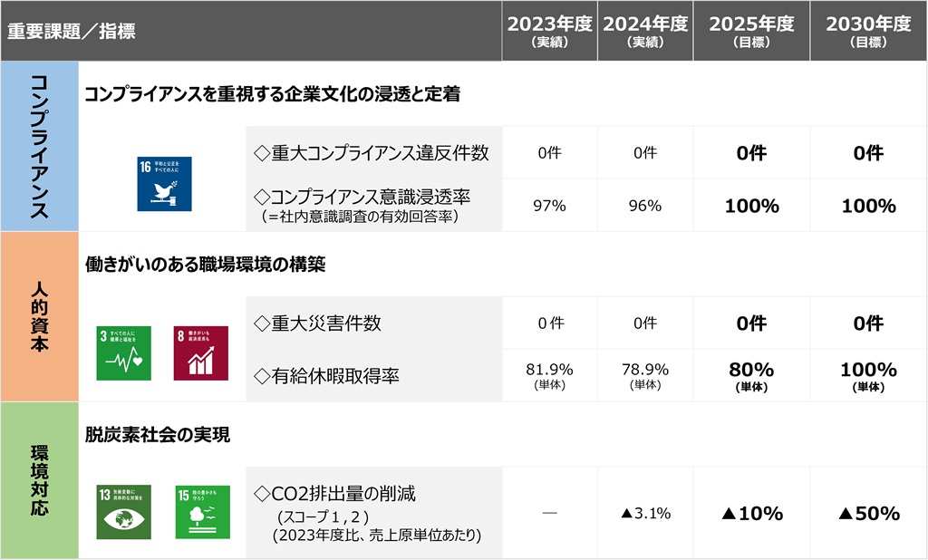Select the SDG 15 life on land icon
The height and width of the screenshot is (560, 928).
point(202,512)
